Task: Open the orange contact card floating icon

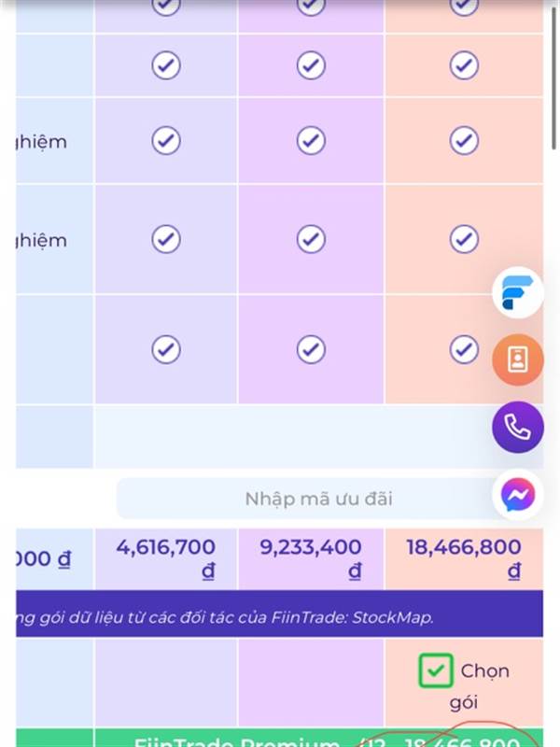Action: [x=518, y=359]
